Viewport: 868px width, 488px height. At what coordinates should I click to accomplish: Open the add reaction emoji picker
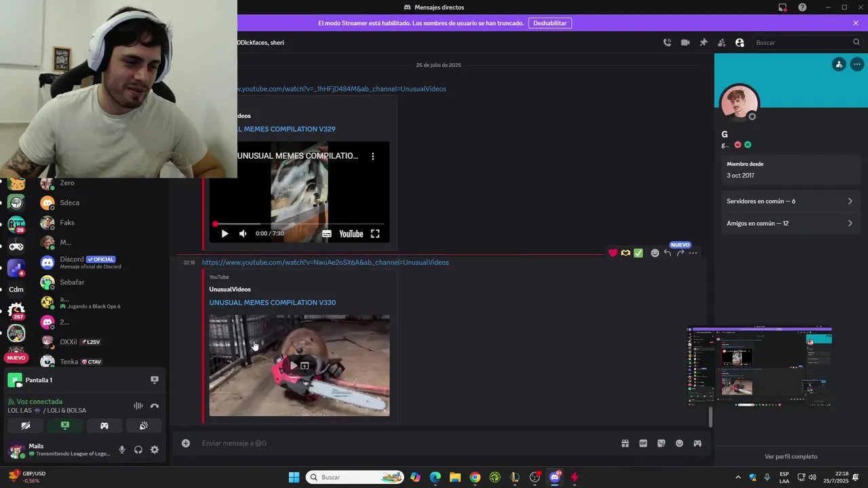[x=655, y=253]
